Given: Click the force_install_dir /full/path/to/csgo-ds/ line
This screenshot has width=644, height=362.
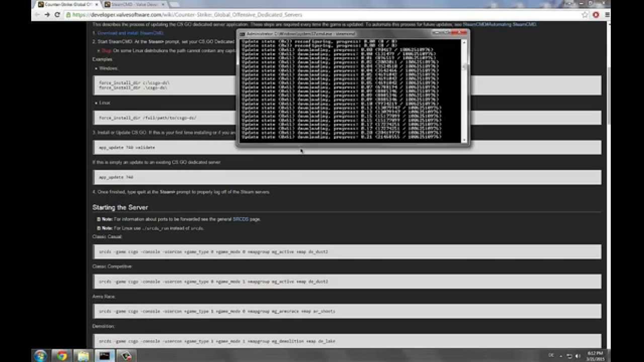Looking at the screenshot, I should [147, 118].
